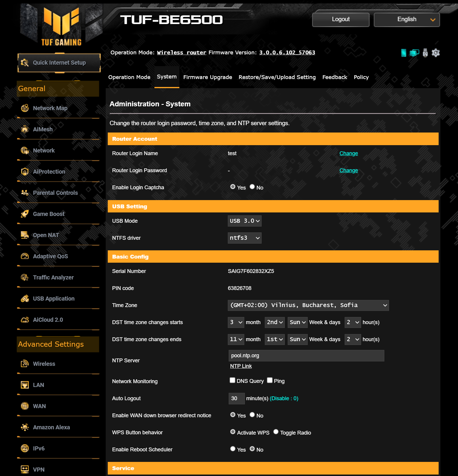
Task: Click the WAN globe icon
Action: pos(25,406)
